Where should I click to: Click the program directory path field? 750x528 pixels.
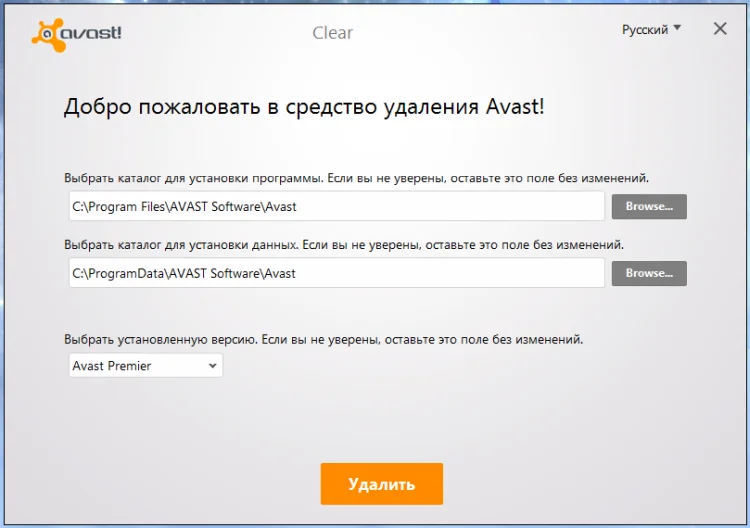(336, 206)
